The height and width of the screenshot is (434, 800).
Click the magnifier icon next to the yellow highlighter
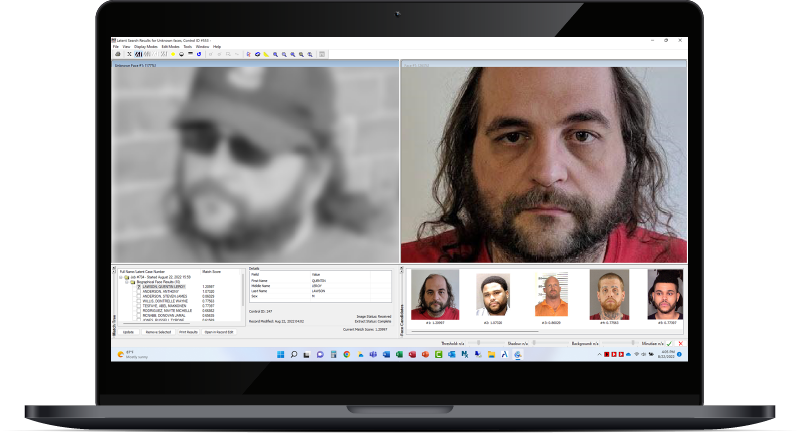(275, 54)
